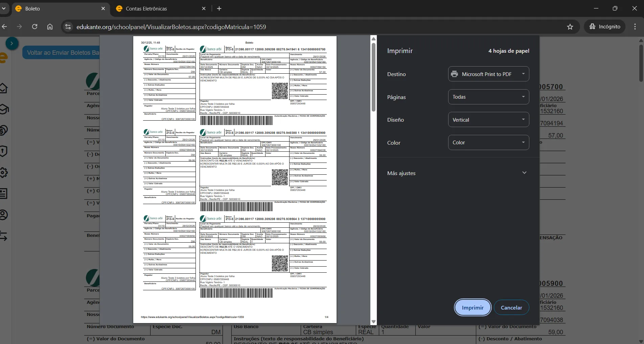The width and height of the screenshot is (644, 344).
Task: Open the Diseño orientation dropdown
Action: 488,120
